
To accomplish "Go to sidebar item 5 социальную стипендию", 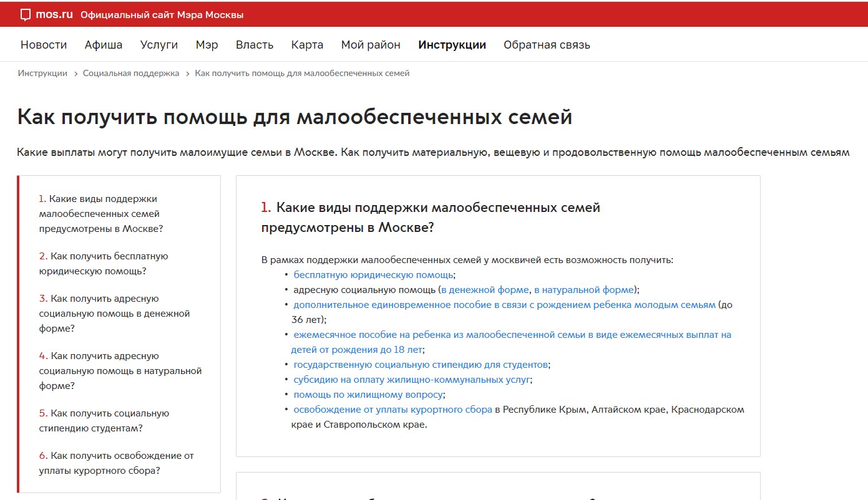I will [104, 421].
